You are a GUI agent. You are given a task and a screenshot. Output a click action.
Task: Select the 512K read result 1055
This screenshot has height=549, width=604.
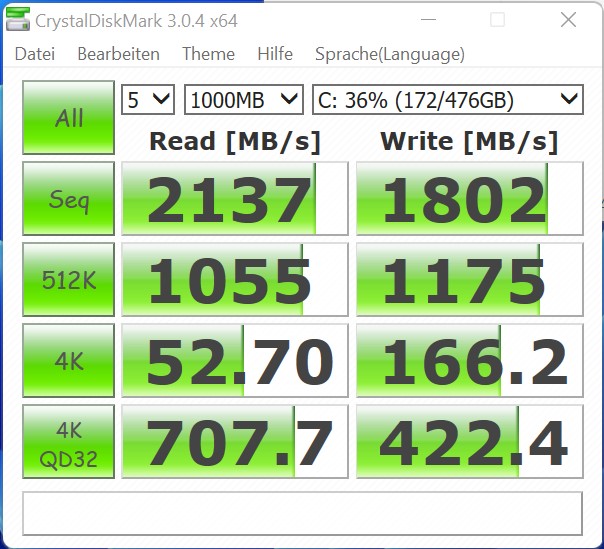(235, 279)
